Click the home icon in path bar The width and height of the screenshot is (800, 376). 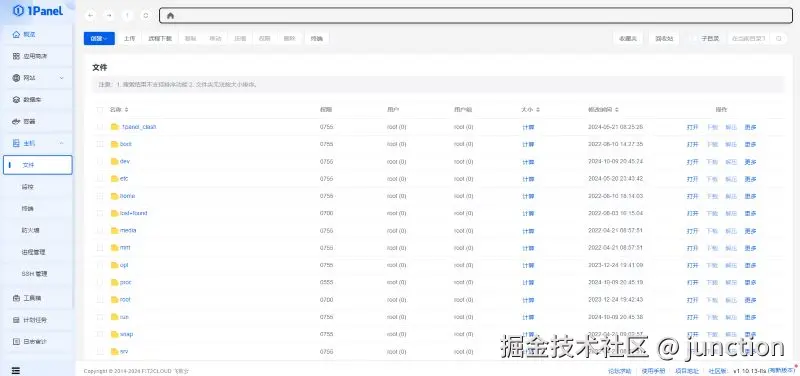coord(170,15)
